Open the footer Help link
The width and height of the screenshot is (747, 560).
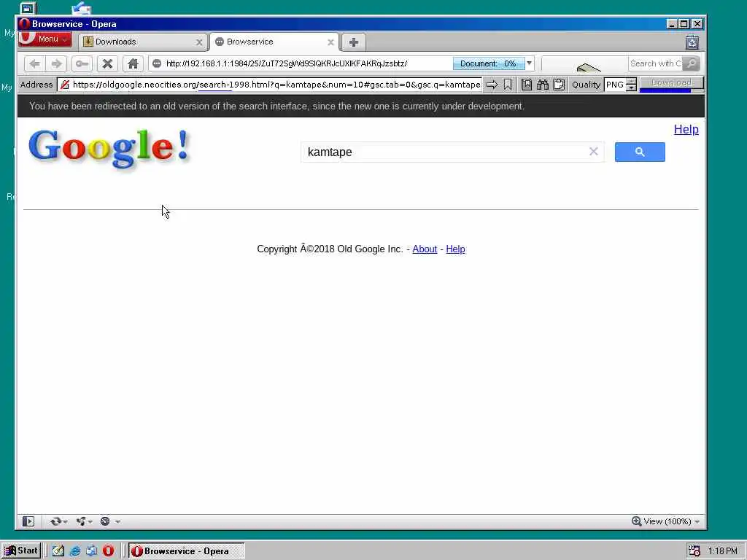455,249
